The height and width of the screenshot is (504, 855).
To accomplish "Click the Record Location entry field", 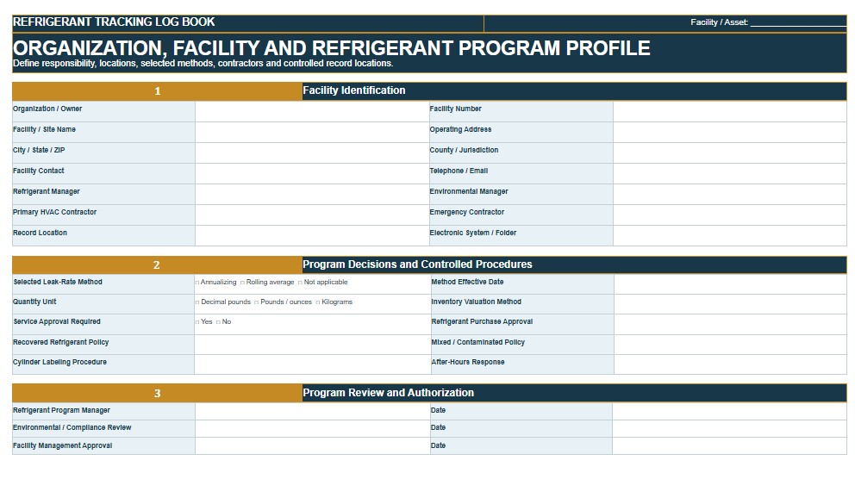I will (x=313, y=236).
